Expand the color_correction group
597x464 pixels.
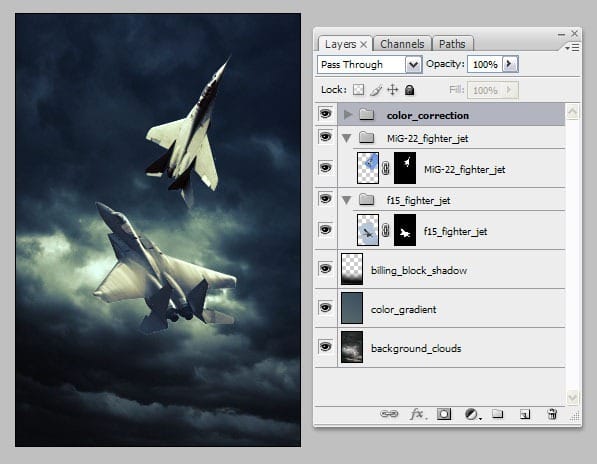click(347, 115)
